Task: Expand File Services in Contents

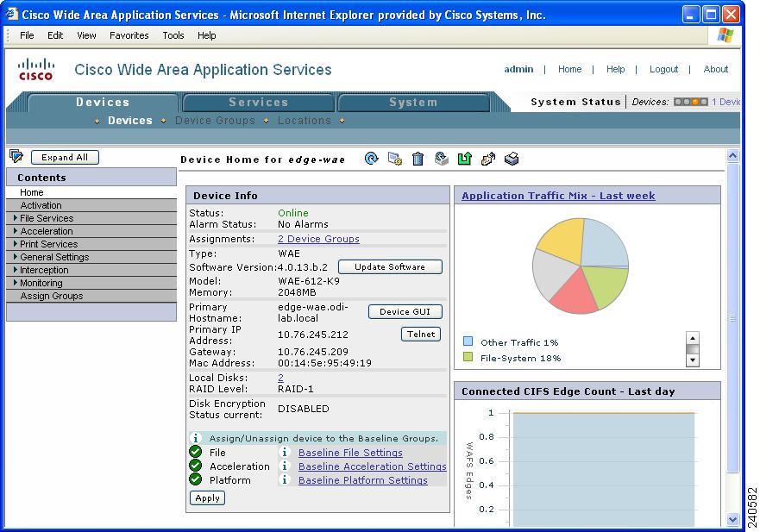Action: (15, 218)
